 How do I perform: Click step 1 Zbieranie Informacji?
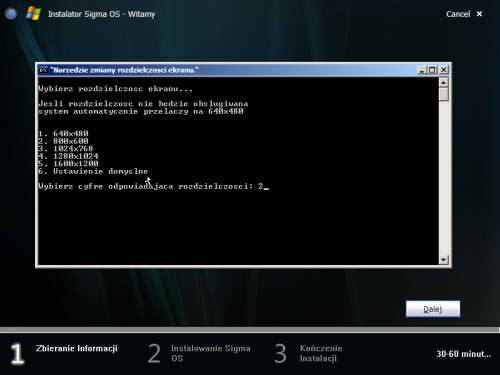tap(64, 353)
